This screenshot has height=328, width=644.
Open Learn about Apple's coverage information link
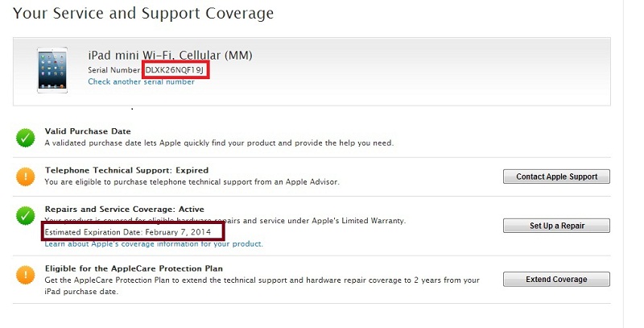(x=154, y=243)
